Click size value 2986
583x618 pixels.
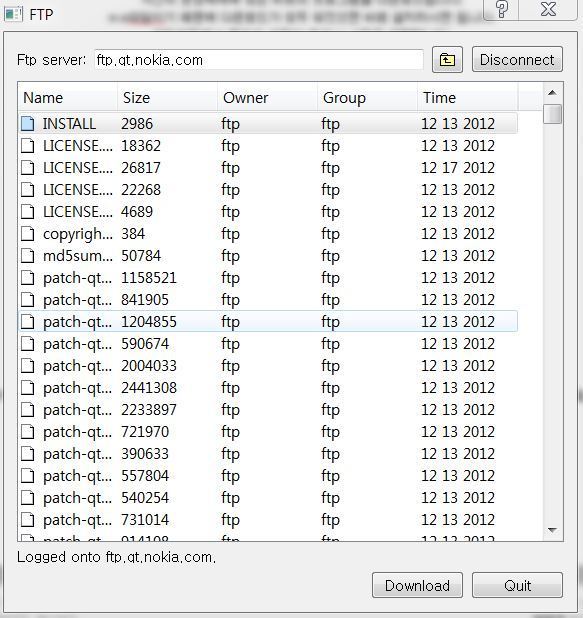coord(137,124)
